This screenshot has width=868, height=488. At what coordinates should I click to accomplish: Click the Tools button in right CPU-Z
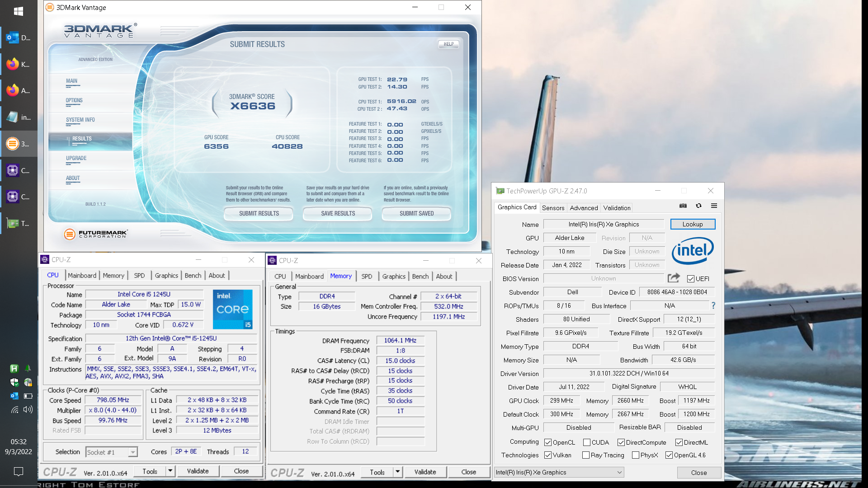pyautogui.click(x=377, y=472)
